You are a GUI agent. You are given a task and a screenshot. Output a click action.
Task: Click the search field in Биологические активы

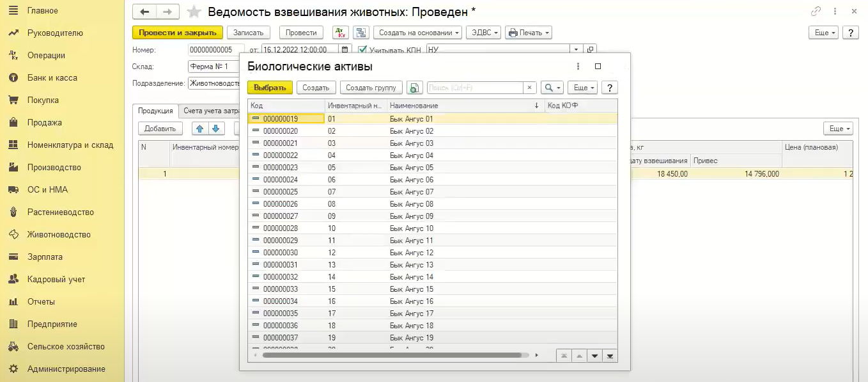click(475, 88)
